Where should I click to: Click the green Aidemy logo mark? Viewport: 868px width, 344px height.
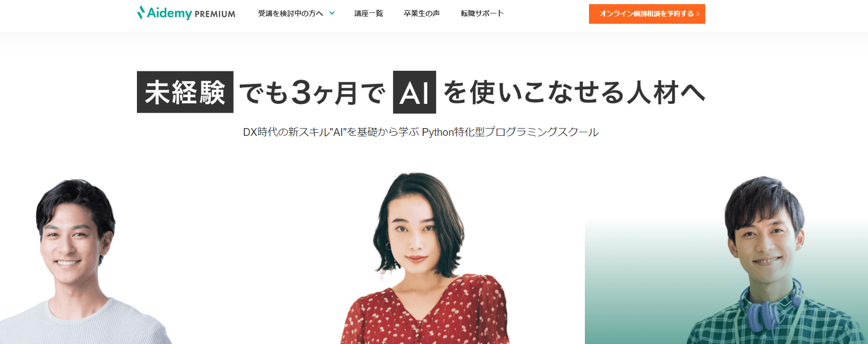[141, 13]
